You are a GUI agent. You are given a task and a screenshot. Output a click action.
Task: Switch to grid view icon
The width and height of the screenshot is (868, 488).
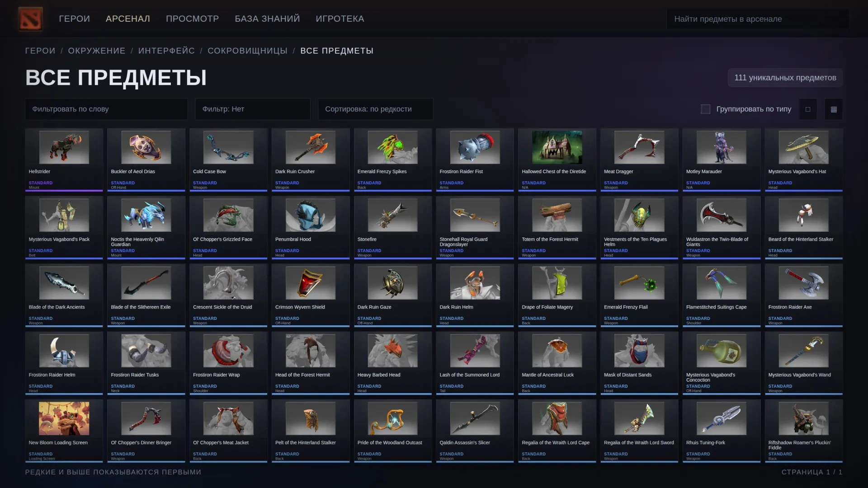click(834, 109)
